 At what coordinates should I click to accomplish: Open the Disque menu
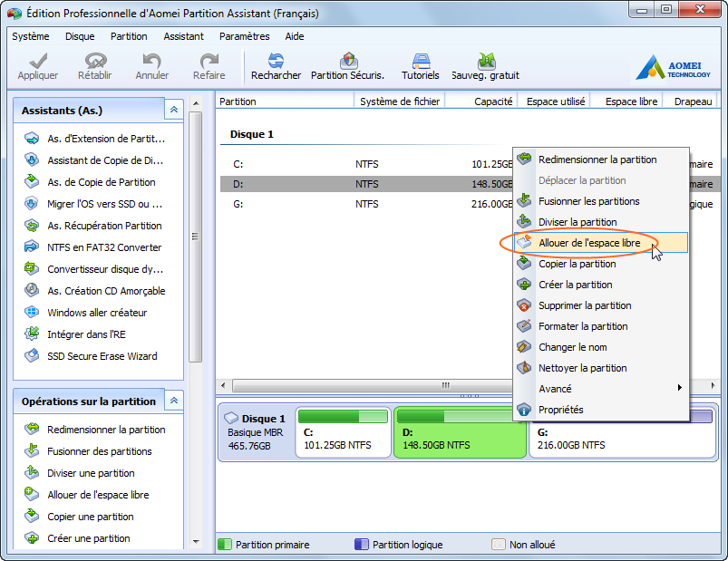[x=80, y=36]
